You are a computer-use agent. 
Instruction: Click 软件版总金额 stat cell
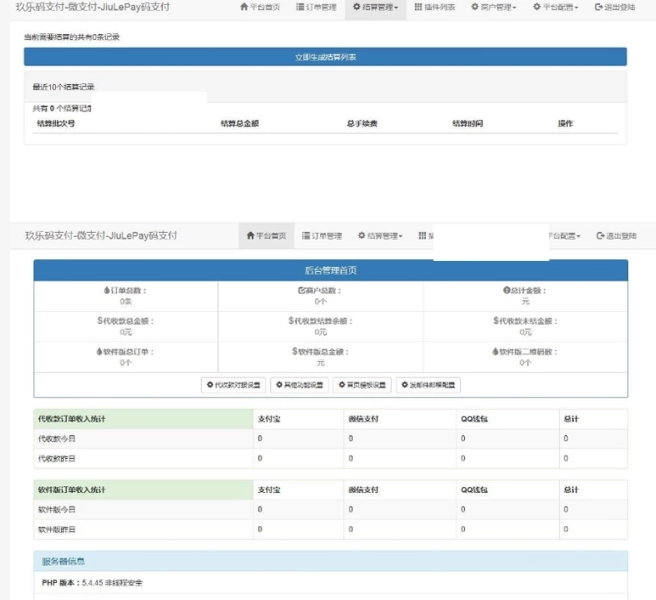[320, 357]
